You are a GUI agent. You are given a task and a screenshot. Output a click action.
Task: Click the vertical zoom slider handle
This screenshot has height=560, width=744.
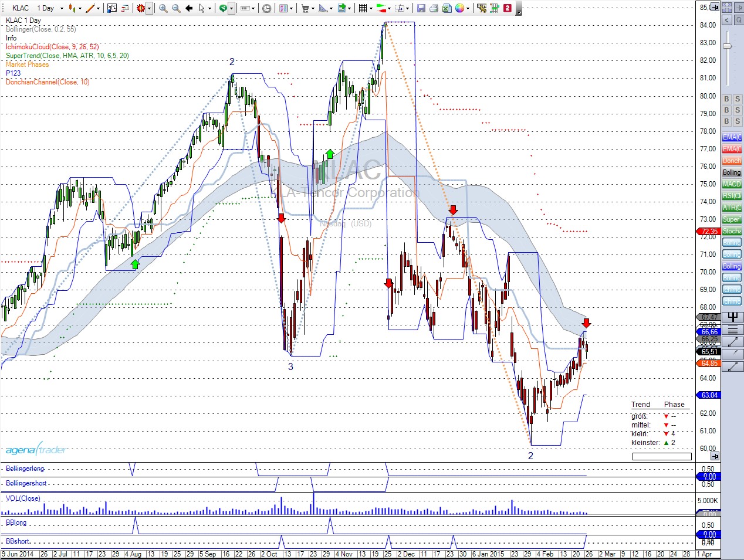click(x=728, y=46)
